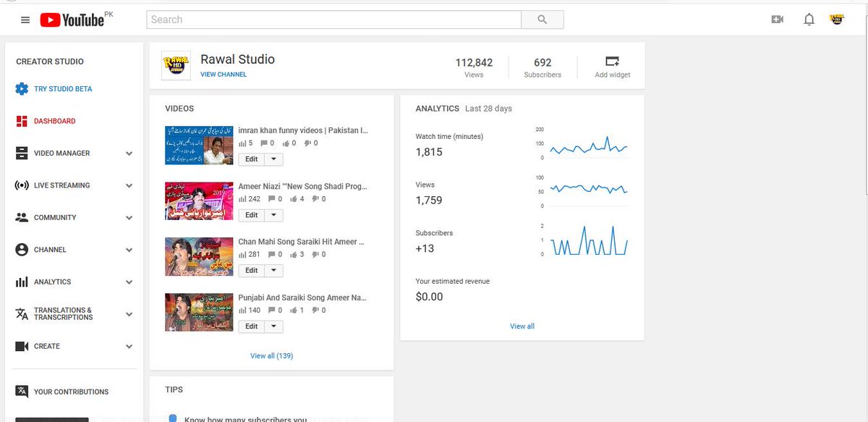Click the Live Streaming broadcast icon

pyautogui.click(x=22, y=185)
